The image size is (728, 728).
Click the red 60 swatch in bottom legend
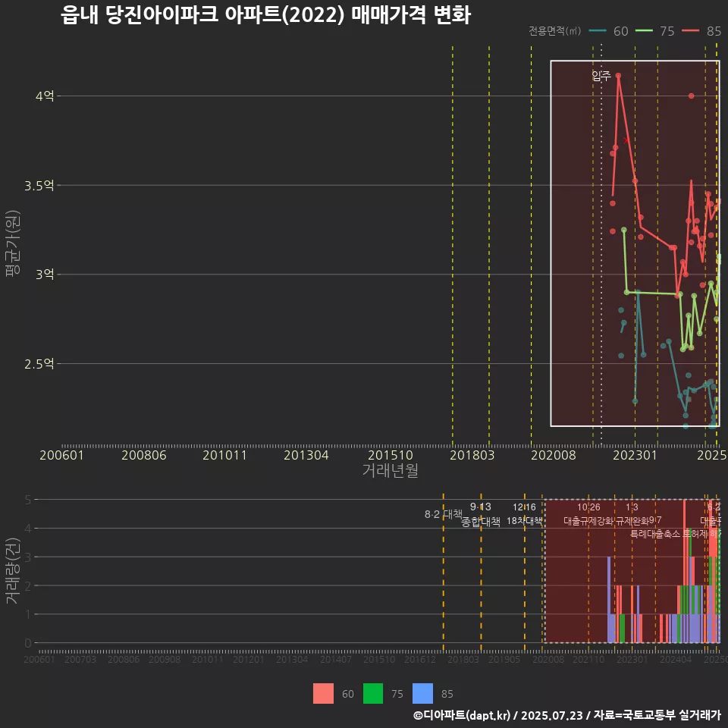[x=323, y=693]
